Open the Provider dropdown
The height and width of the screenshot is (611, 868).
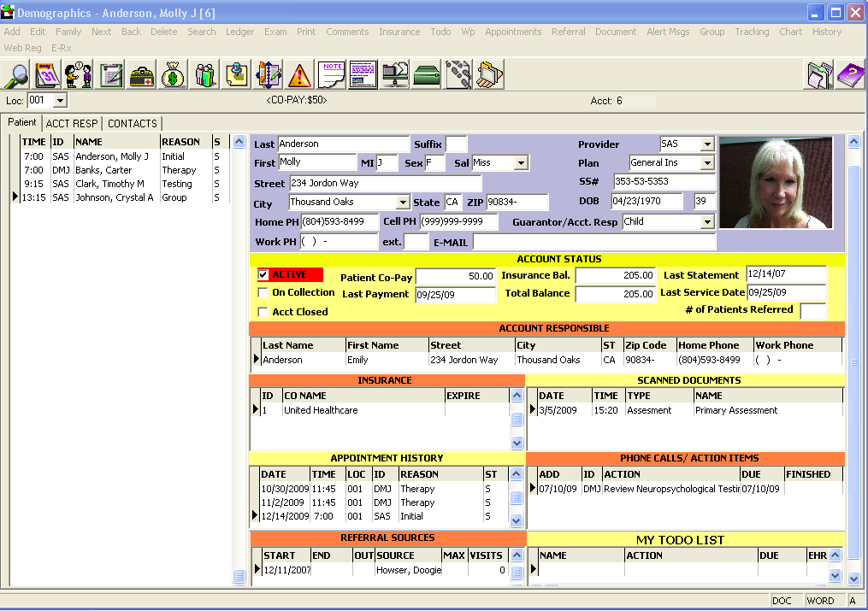(x=707, y=144)
